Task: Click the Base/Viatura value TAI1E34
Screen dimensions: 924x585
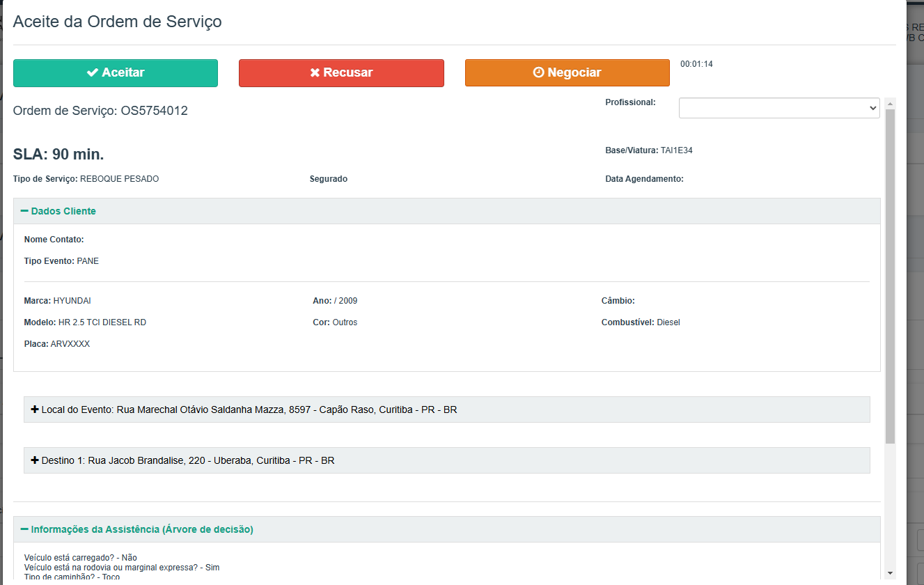Action: [x=676, y=150]
